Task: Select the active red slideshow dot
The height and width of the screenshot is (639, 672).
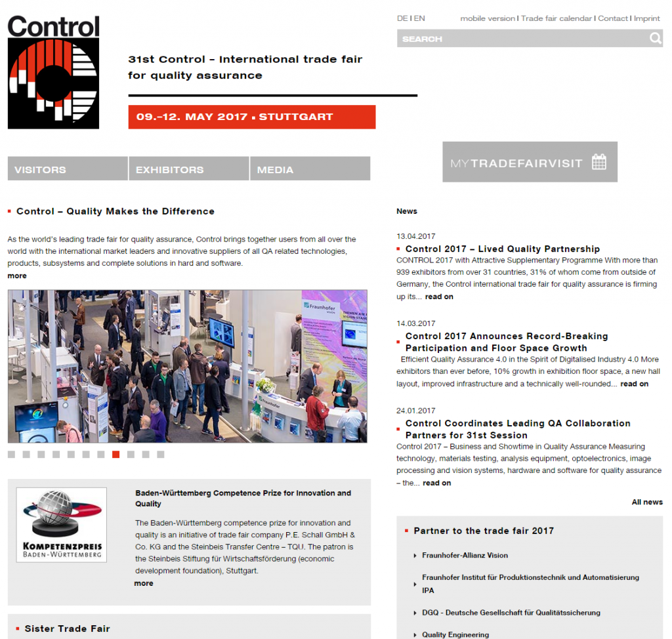Action: click(x=115, y=454)
